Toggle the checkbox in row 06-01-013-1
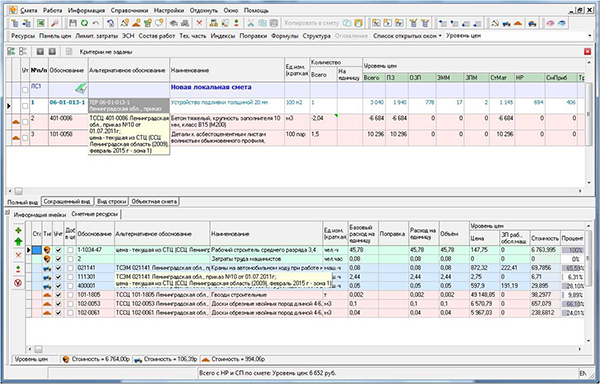Image resolution: width=600 pixels, height=384 pixels. tap(25, 106)
